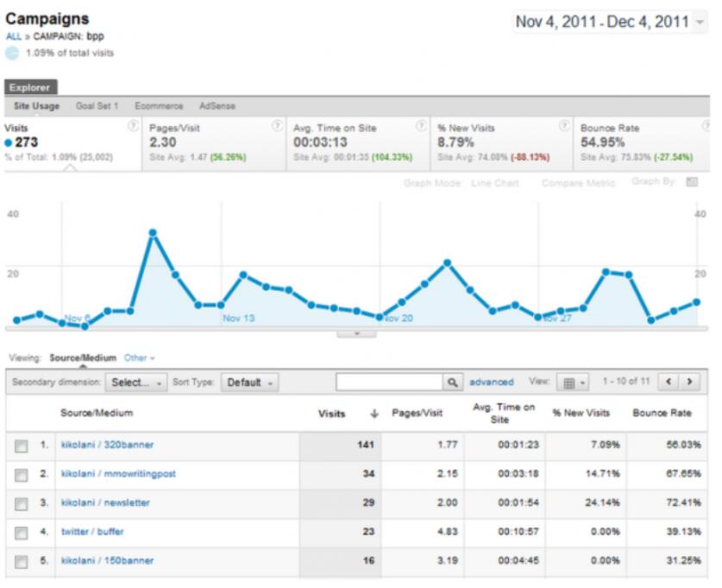Click the 1 - 10 of 11 pagination text
Viewport: 722px width, 588px height.
[626, 381]
